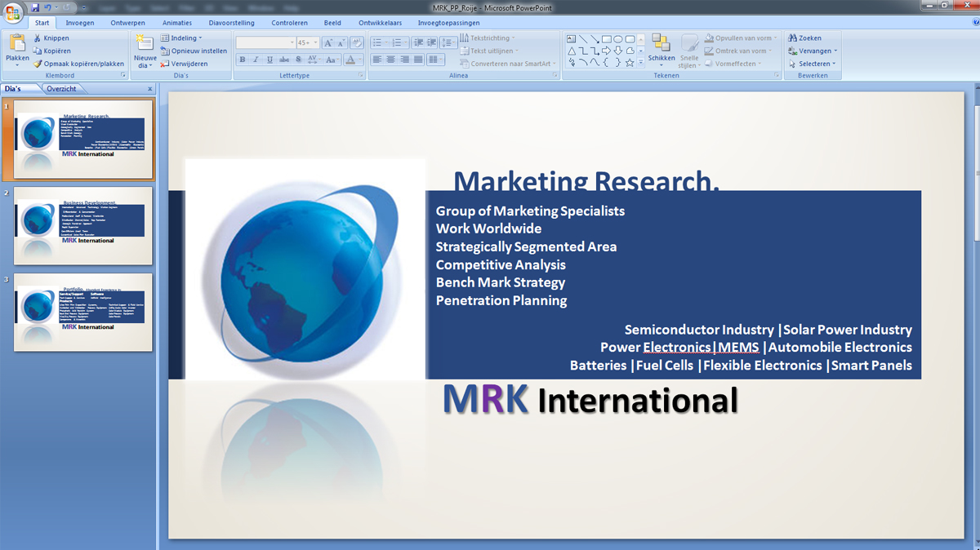
Task: Pick the font color A swatch
Action: 350,60
